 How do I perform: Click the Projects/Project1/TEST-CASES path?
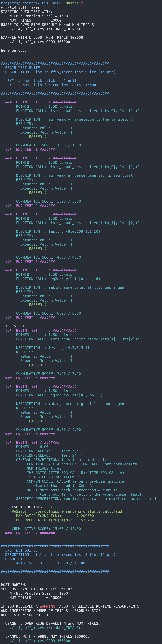click(x=31, y=3)
